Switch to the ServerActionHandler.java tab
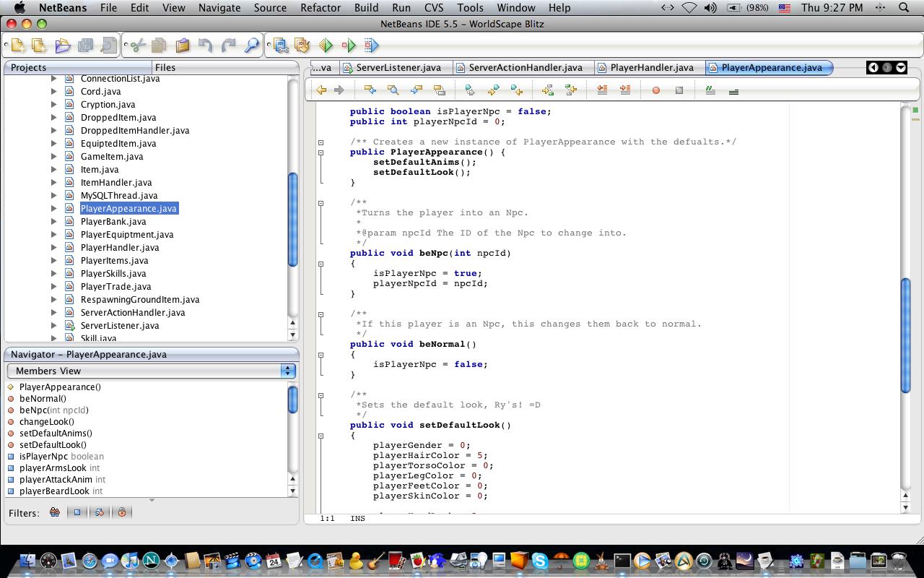The image size is (924, 578). click(525, 67)
